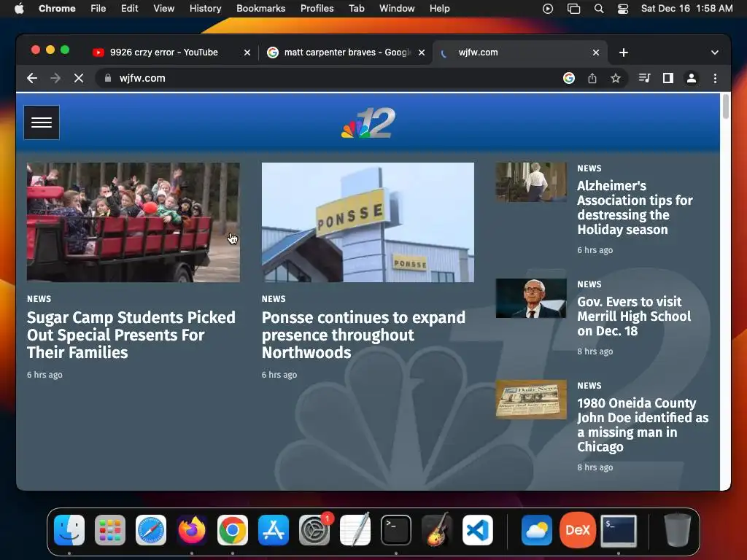Expand the tab search dropdown arrow
Screen dimensions: 747x560
[715, 52]
